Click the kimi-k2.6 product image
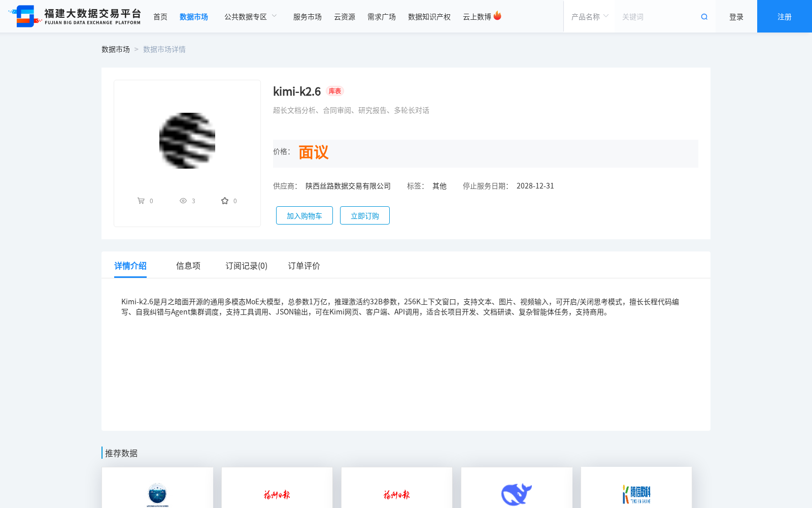Screen dimensions: 812x508 pos(187,141)
